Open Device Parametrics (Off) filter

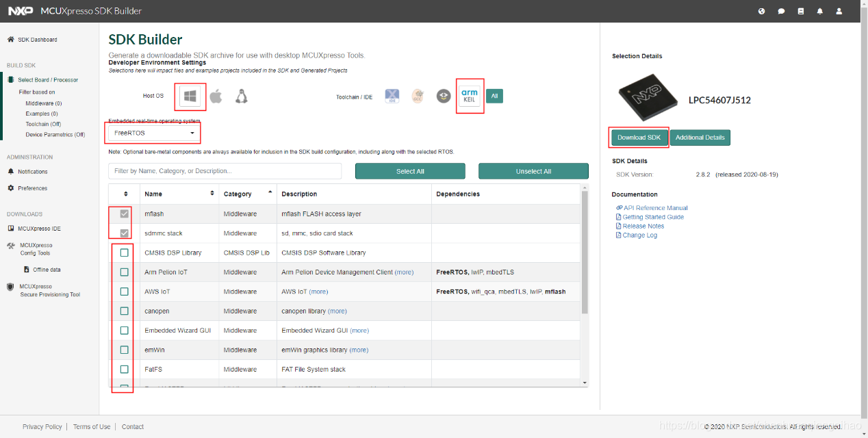click(55, 135)
